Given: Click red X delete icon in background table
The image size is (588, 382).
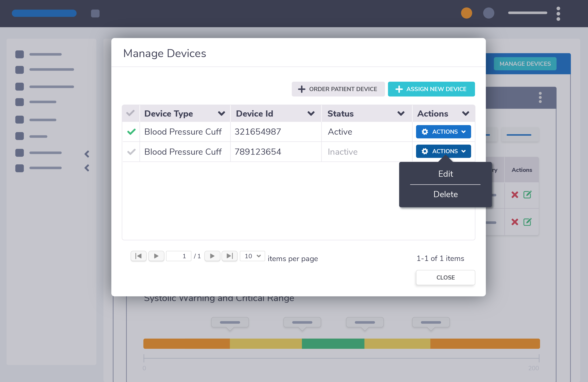Looking at the screenshot, I should 515,195.
